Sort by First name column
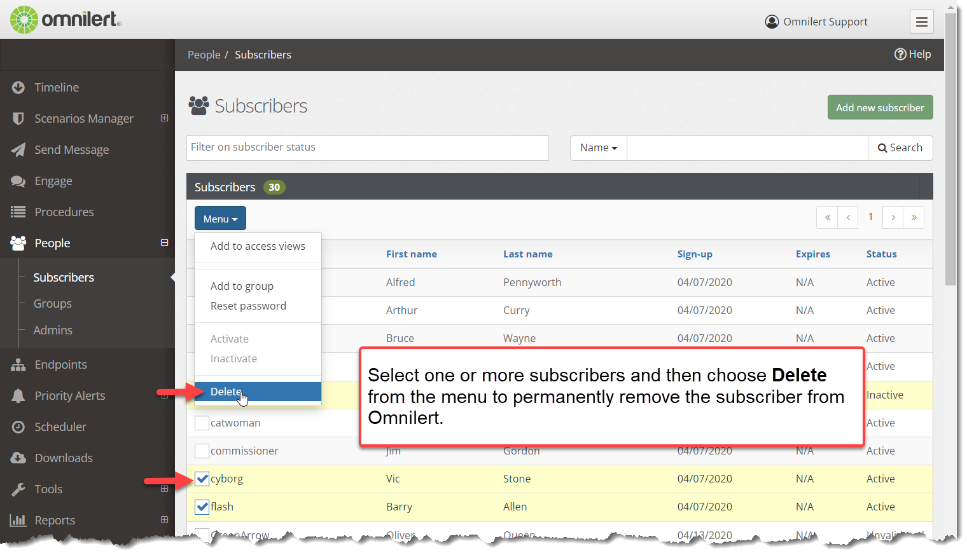The width and height of the screenshot is (967, 560). pyautogui.click(x=412, y=254)
